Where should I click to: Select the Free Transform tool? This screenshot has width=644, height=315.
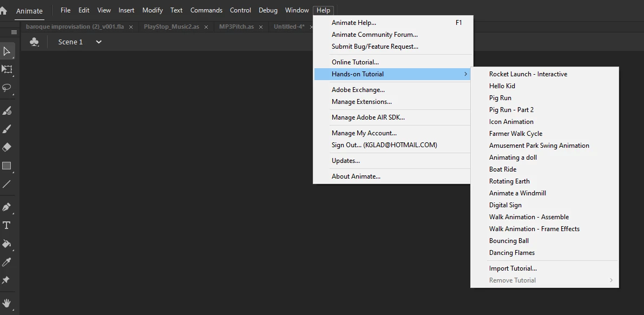tap(6, 69)
